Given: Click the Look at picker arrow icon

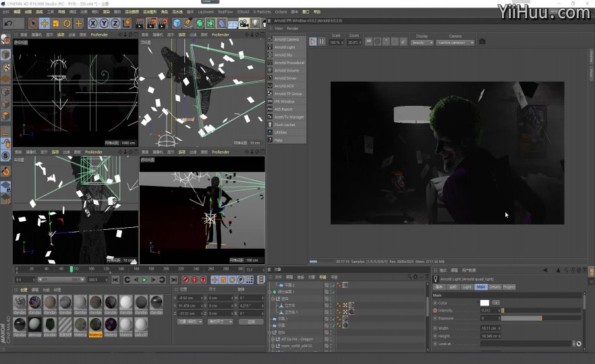Looking at the screenshot, I should 579,344.
